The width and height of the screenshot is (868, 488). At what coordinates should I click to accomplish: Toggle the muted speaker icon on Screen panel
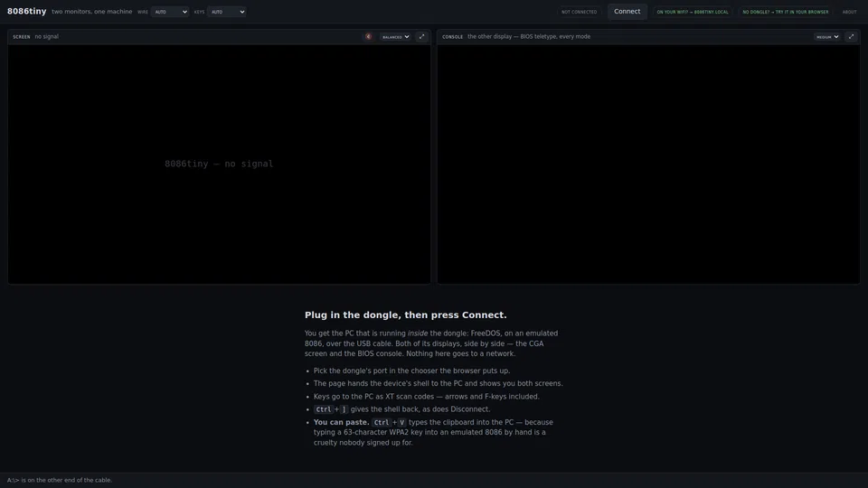coord(369,36)
